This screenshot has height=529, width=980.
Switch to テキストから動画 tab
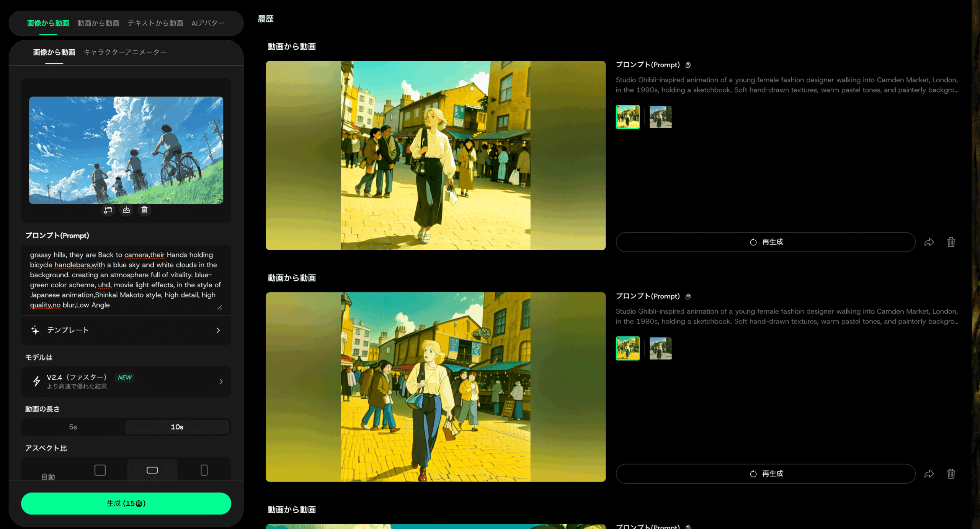coord(155,23)
